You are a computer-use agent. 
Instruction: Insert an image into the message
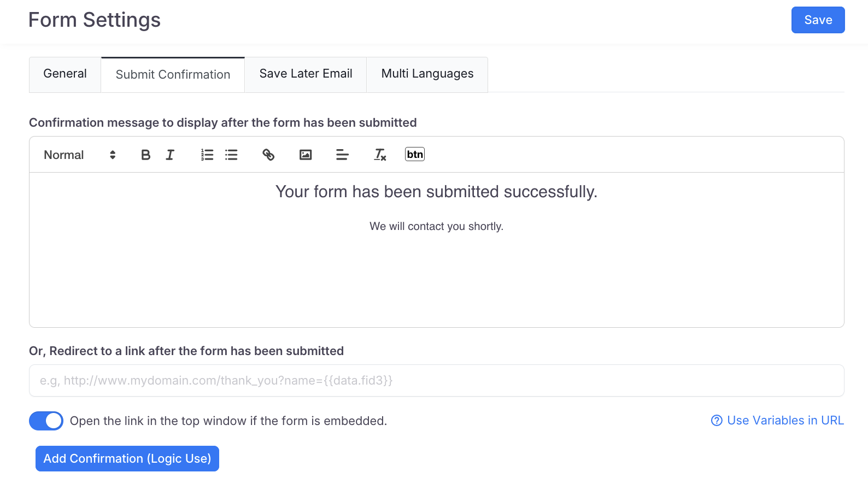(306, 155)
